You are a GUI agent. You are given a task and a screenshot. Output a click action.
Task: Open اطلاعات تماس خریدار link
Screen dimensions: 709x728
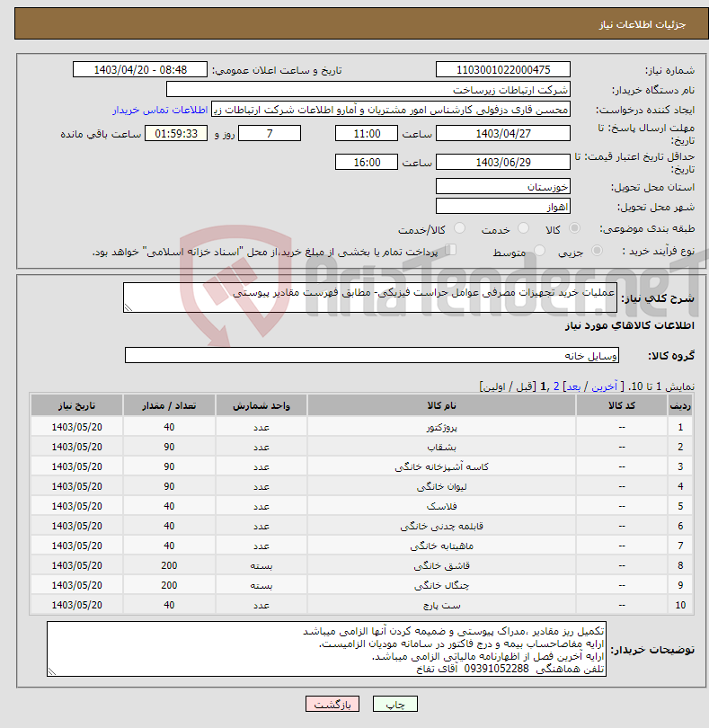(x=160, y=110)
